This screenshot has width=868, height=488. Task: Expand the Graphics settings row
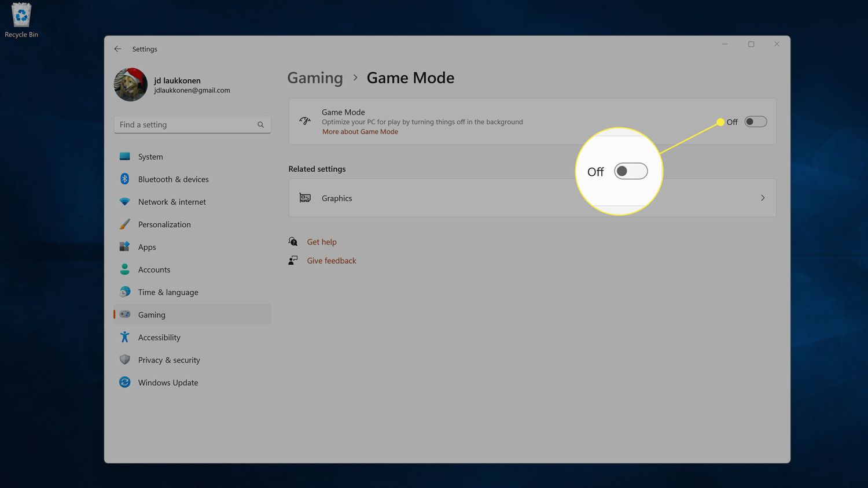(532, 198)
